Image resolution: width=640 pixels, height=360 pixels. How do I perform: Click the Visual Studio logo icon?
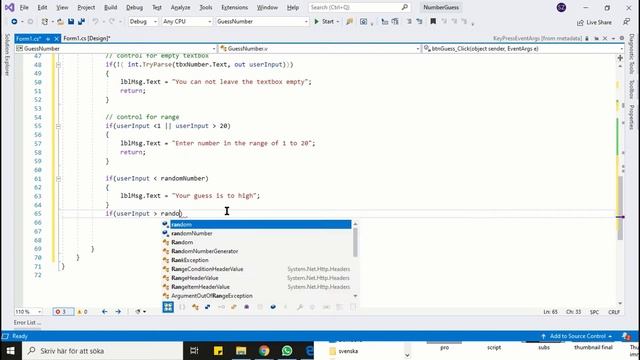(9, 7)
